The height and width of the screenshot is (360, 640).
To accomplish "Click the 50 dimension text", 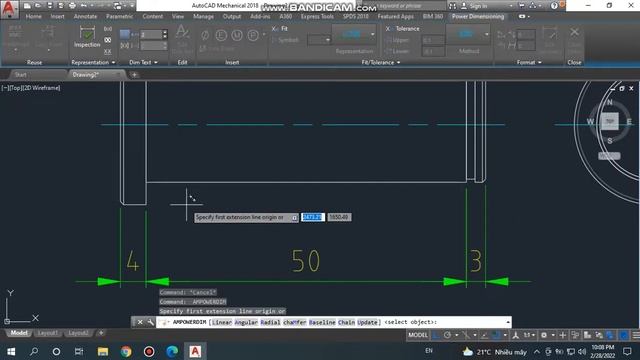I will coord(306,261).
